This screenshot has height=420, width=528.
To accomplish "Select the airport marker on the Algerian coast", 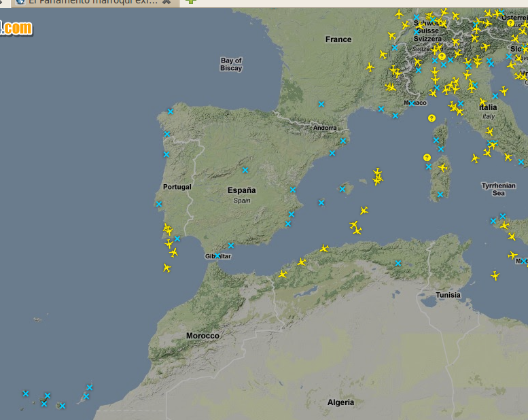I will pos(398,264).
